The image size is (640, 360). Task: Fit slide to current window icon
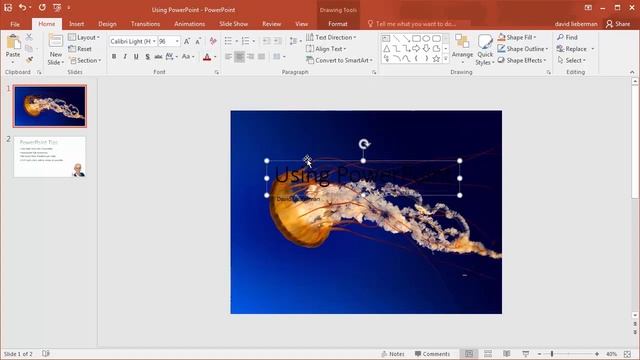[x=628, y=353]
